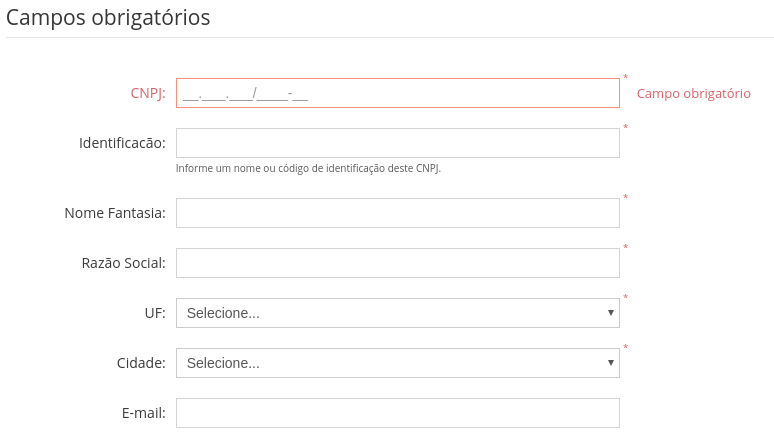Click the UF label
The image size is (774, 447).
[155, 313]
